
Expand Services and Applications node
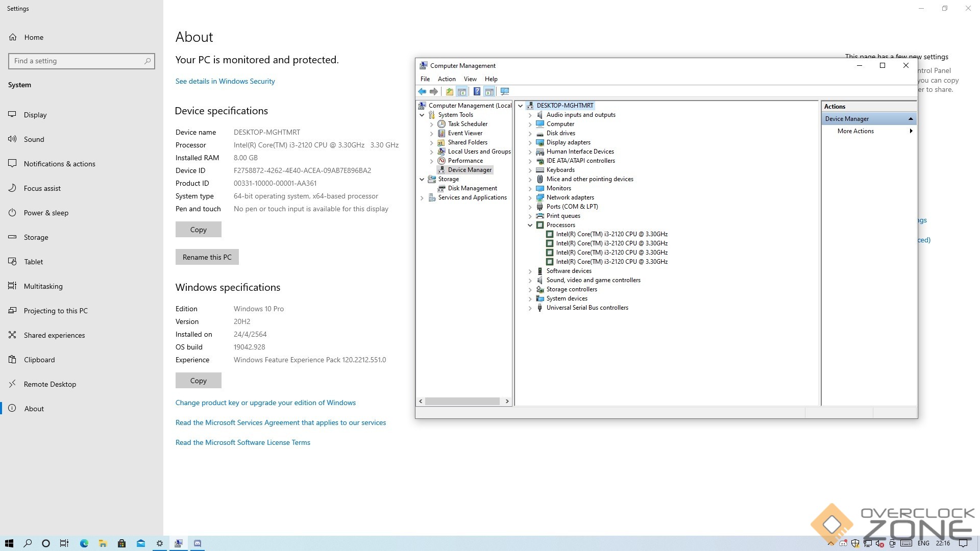tap(422, 198)
